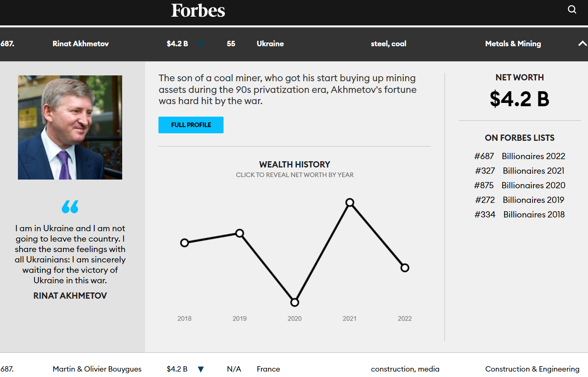588x377 pixels.
Task: Open Billionaires 2020 list link
Action: (x=533, y=185)
